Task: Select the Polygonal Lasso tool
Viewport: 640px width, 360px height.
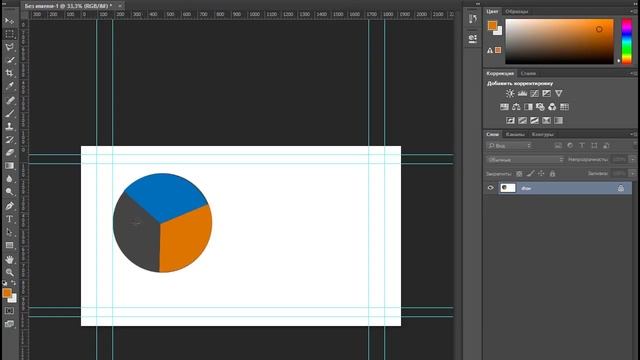Action: point(9,47)
